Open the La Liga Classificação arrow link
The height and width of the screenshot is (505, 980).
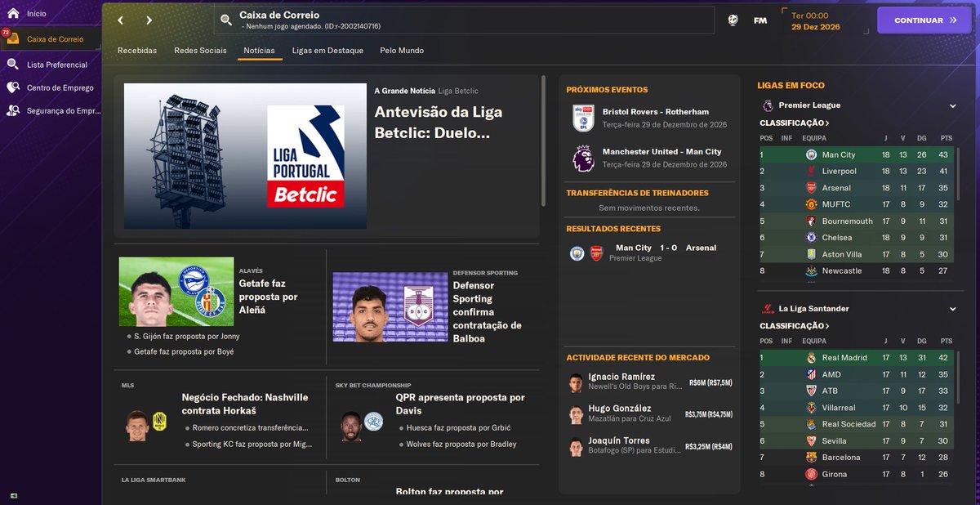coord(794,326)
